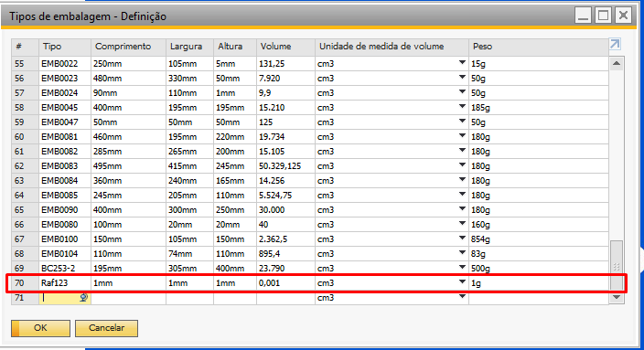Open volume unit dropdown for EMB0100
This screenshot has height=350, width=644.
(x=462, y=238)
